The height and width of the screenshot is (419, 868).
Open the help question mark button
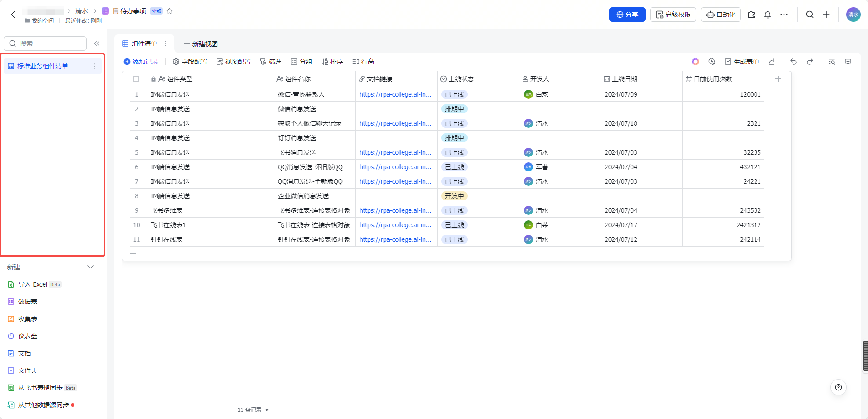(x=838, y=387)
